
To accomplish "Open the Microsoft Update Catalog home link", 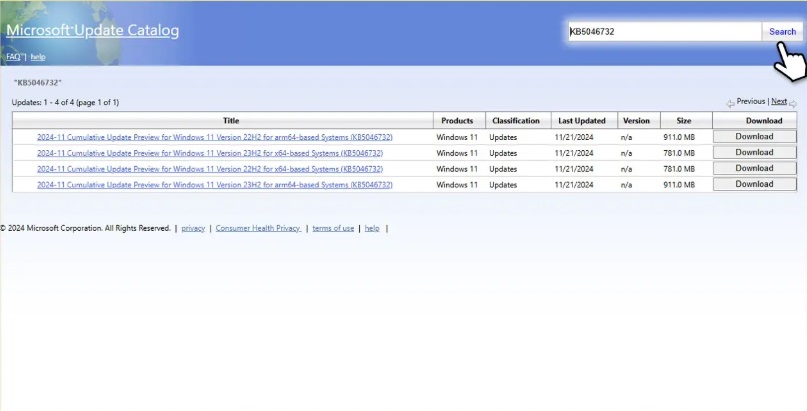I will pyautogui.click(x=93, y=30).
